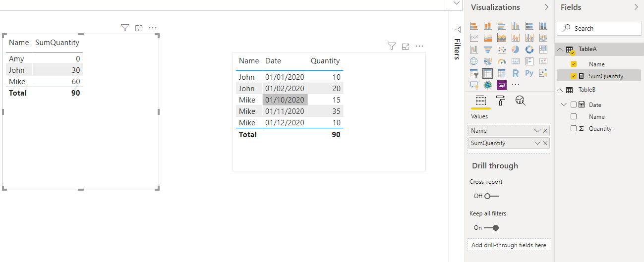Viewport: 644px width, 262px height.
Task: Uncheck Name field under TableA
Action: pyautogui.click(x=574, y=64)
